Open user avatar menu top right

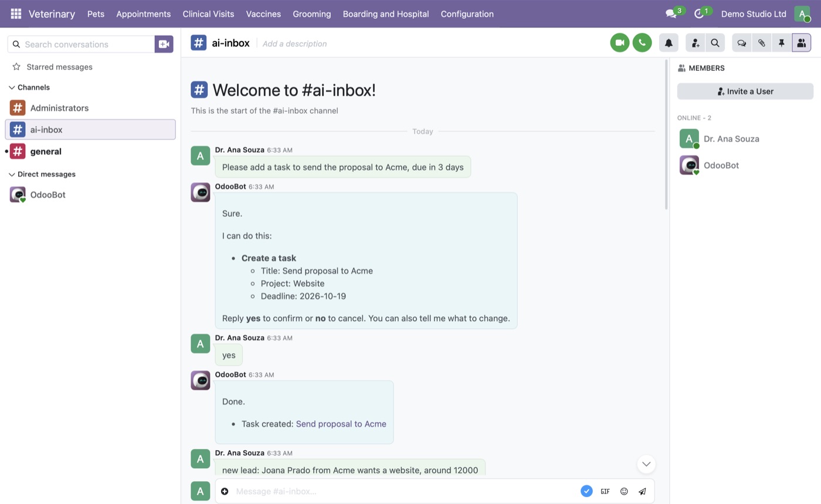[x=802, y=13]
